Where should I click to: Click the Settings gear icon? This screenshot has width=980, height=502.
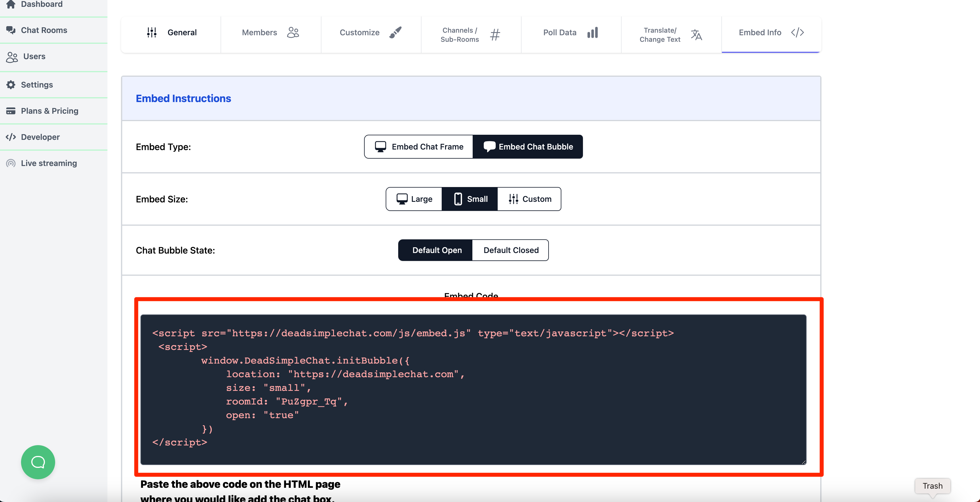tap(11, 85)
